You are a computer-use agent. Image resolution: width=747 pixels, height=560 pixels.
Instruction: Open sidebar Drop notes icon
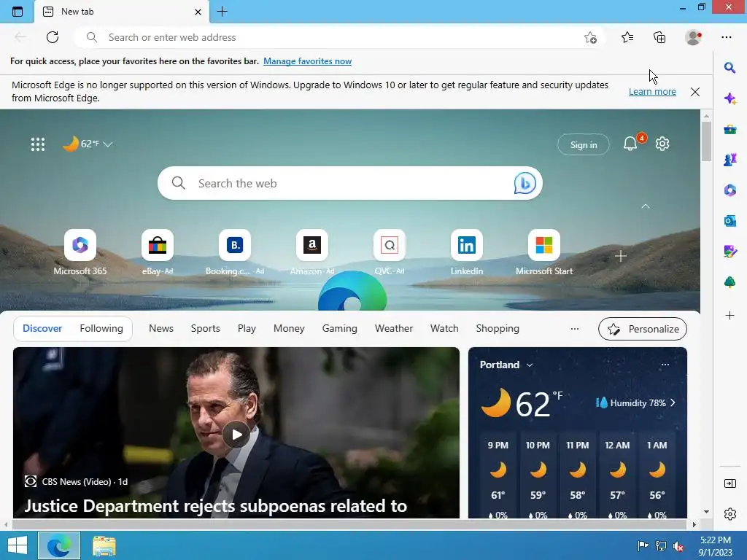(729, 252)
